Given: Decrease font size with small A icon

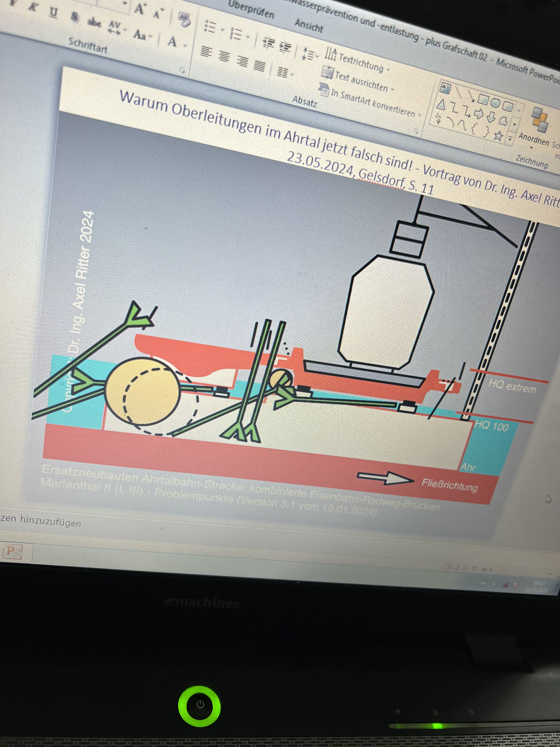Looking at the screenshot, I should (x=157, y=14).
